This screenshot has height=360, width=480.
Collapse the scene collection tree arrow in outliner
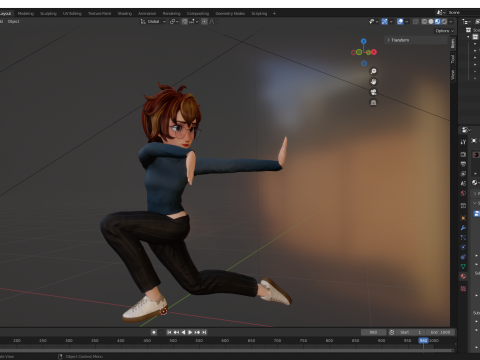pos(468,37)
